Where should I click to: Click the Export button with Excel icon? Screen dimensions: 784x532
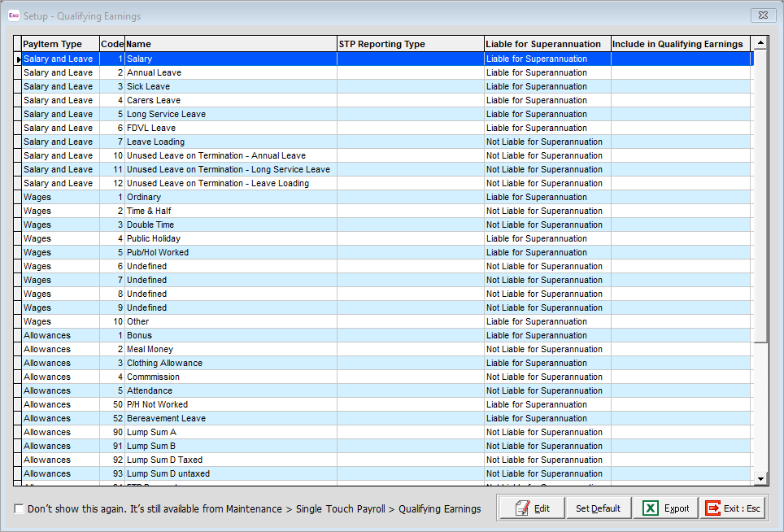point(665,508)
